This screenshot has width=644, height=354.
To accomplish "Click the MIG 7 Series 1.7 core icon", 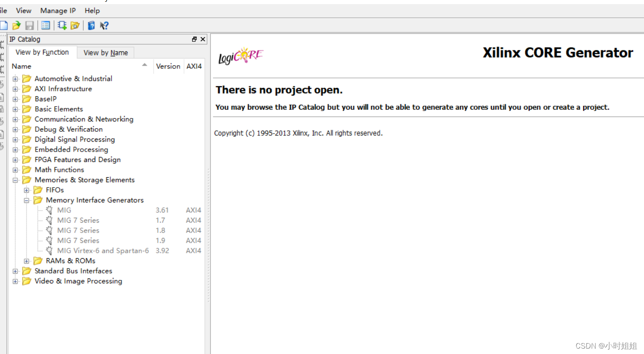I will (50, 220).
